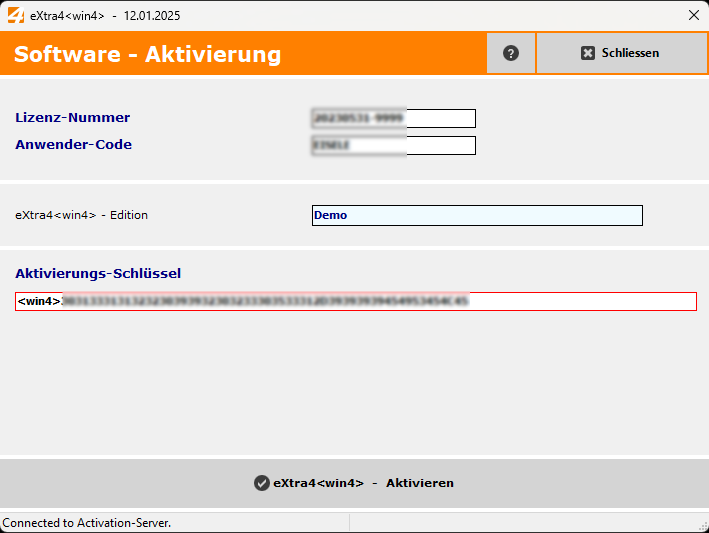709x533 pixels.
Task: Focus the Anwender-Code input field
Action: [x=393, y=146]
